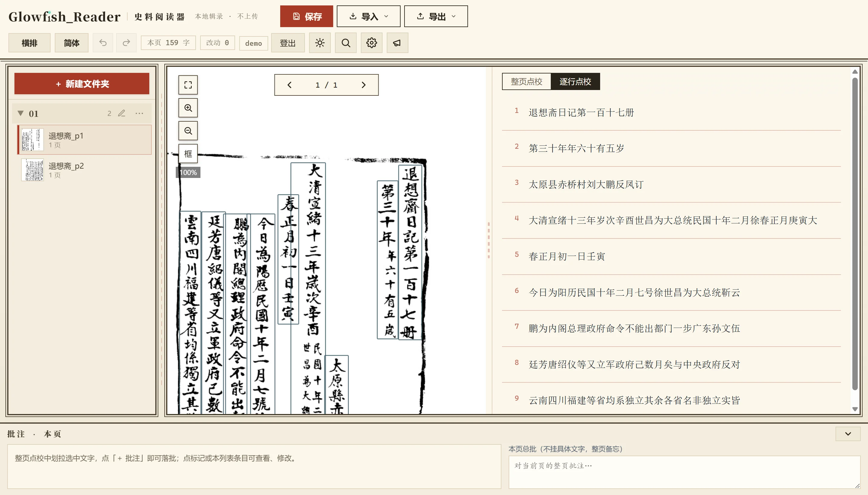Create a folder with 新建文件夹
Screen dimensions: 868x495
coord(82,84)
